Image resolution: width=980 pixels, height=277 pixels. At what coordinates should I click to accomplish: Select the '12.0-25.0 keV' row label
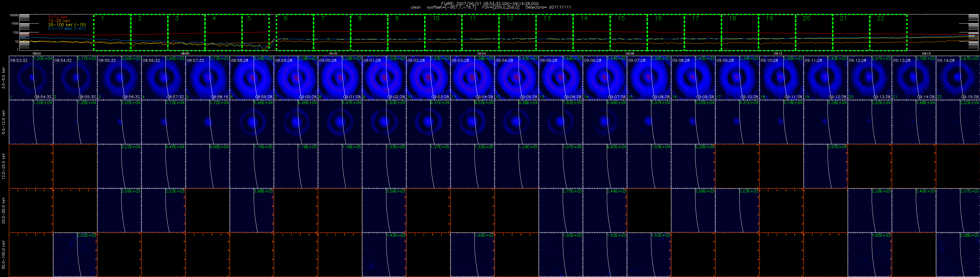coord(4,166)
